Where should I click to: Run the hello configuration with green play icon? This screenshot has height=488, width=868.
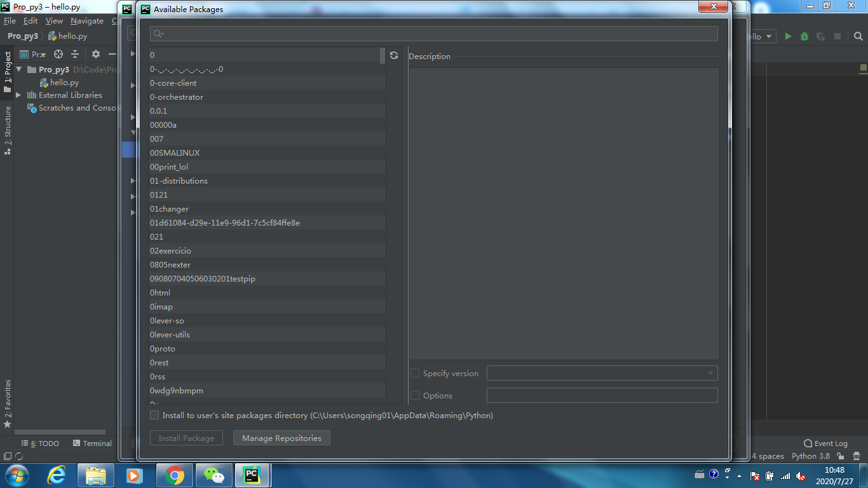tap(788, 36)
